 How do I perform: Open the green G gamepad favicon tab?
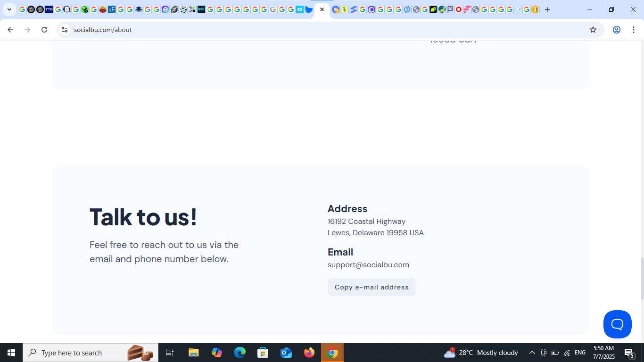pos(85,9)
